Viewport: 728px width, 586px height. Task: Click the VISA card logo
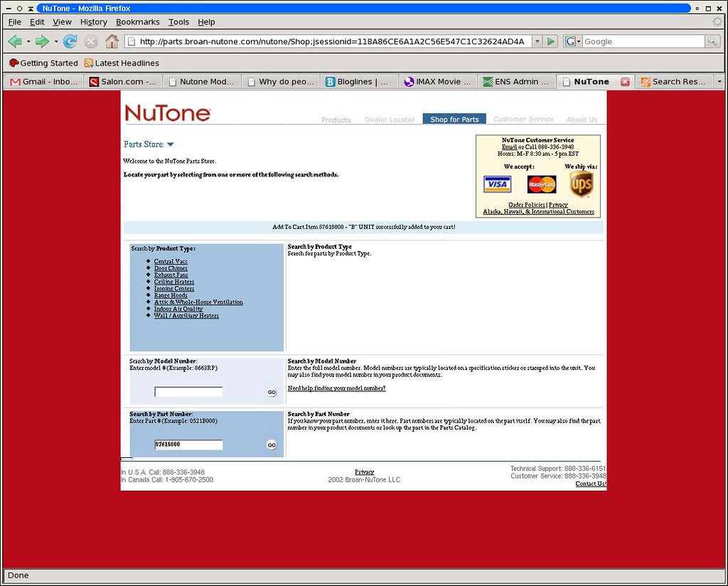coord(497,184)
